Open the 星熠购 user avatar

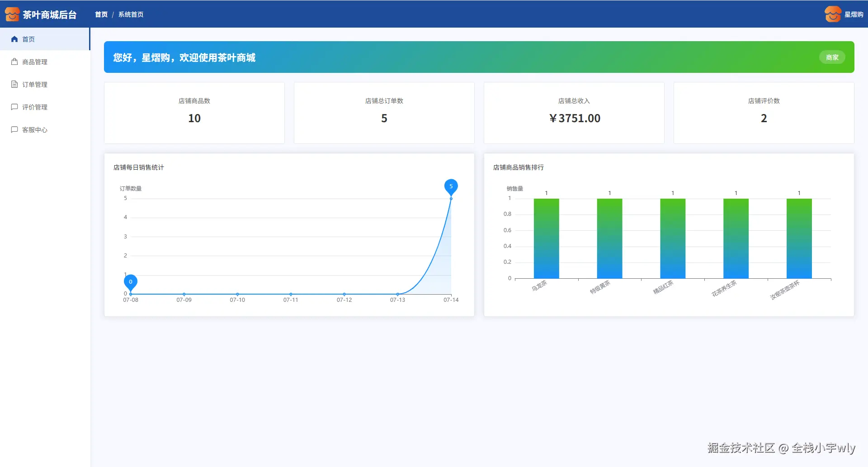point(833,14)
